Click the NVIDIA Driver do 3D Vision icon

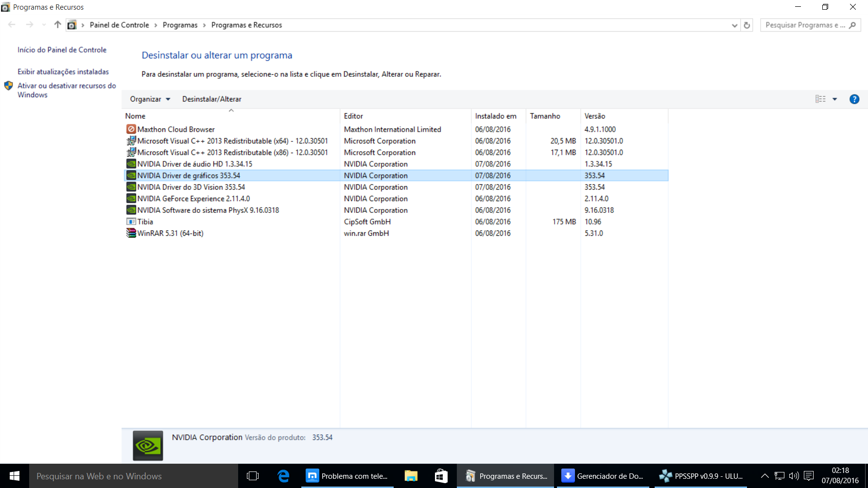coord(131,187)
